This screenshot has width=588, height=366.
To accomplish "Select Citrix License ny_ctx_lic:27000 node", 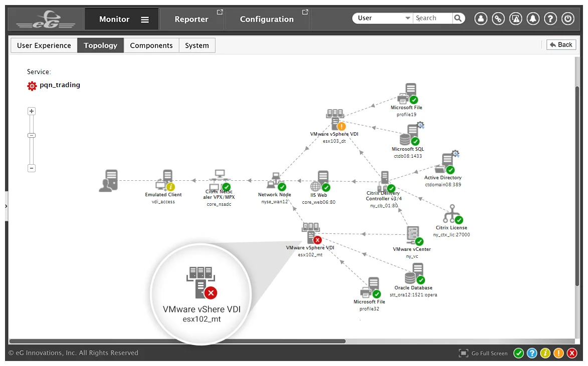I will point(453,214).
